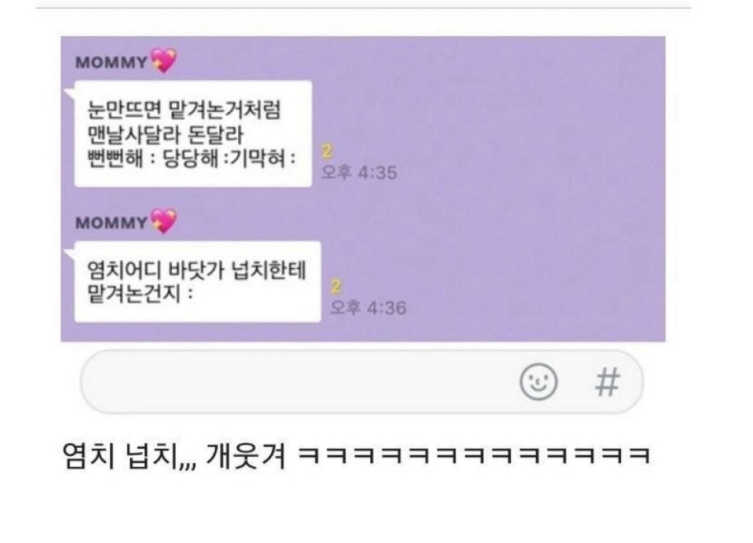The width and height of the screenshot is (753, 543).
Task: Click the 뻔뻔해 : 당당해 :기막혀 line
Action: 191,158
